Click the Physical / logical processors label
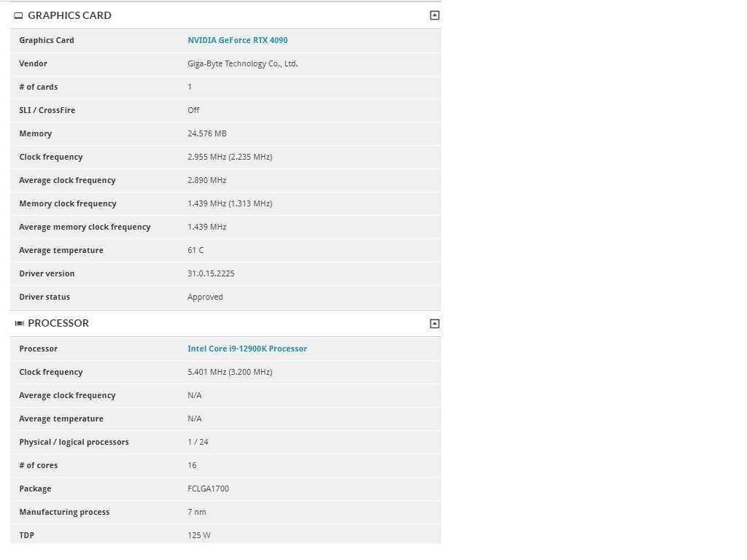Screen dimensions: 747x560 click(74, 443)
